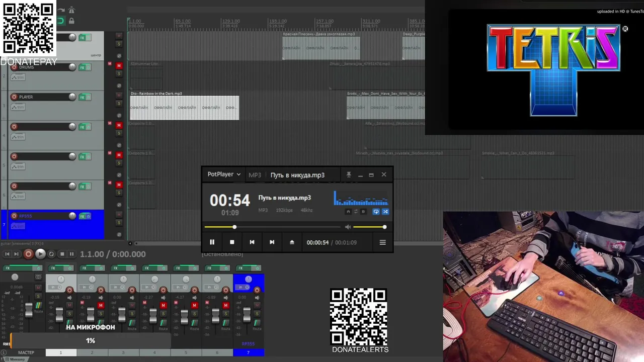Screen dimensions: 644x362
Task: Skip to next track in PotPlayer
Action: [x=272, y=242]
